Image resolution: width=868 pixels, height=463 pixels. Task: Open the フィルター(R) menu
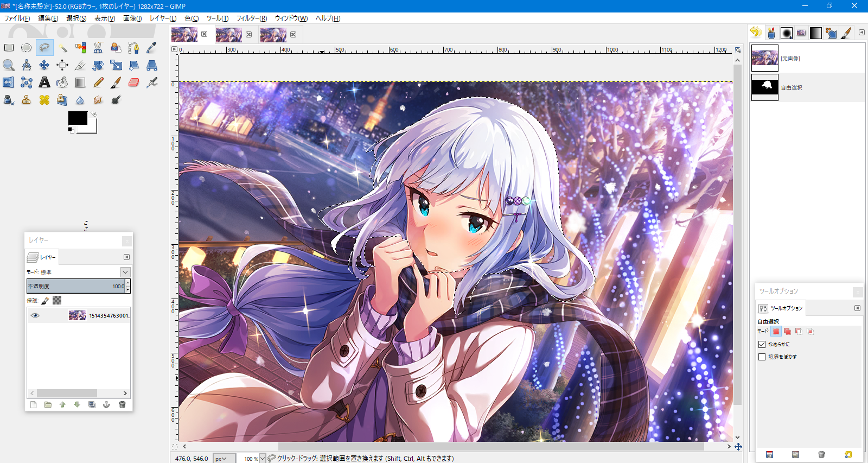[251, 18]
